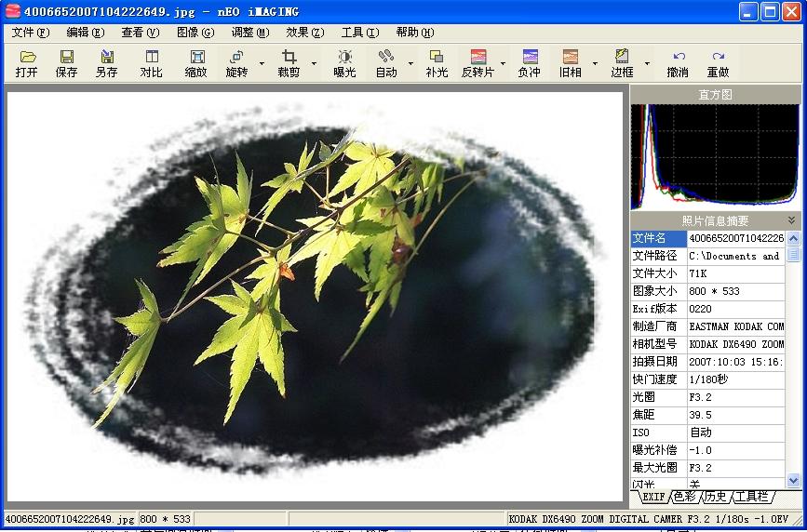Image resolution: width=807 pixels, height=532 pixels.
Task: Click the 撤消 (Undo) icon
Action: pos(678,63)
